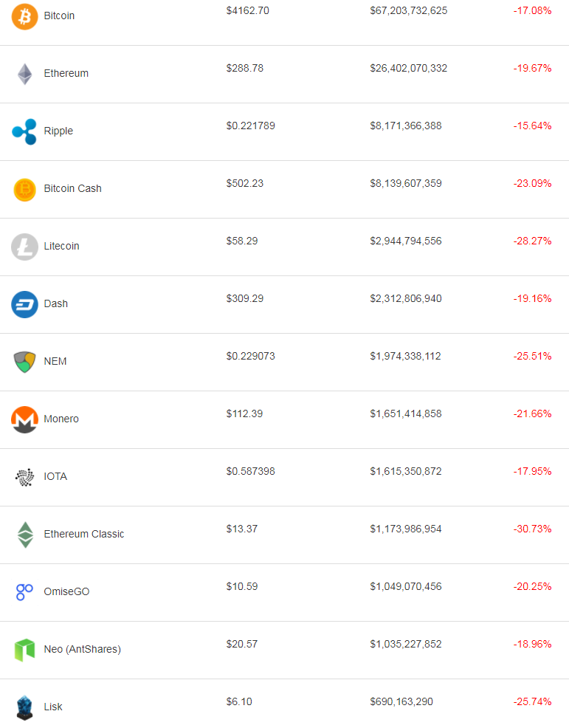
Task: Click the Bitcoin Cash coin icon
Action: 24,189
